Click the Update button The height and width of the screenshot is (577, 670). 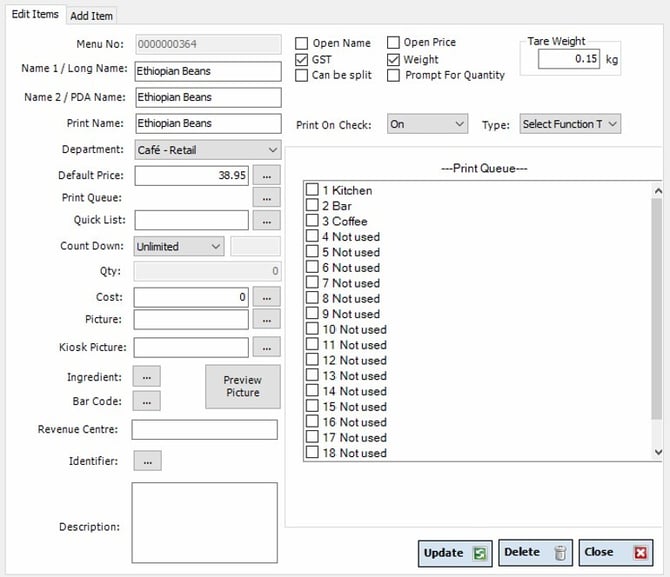[x=455, y=553]
